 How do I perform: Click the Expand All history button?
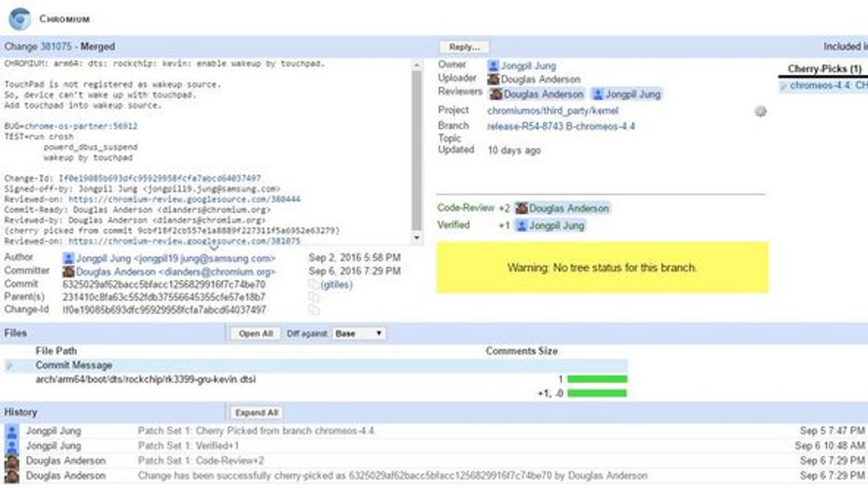coord(256,413)
